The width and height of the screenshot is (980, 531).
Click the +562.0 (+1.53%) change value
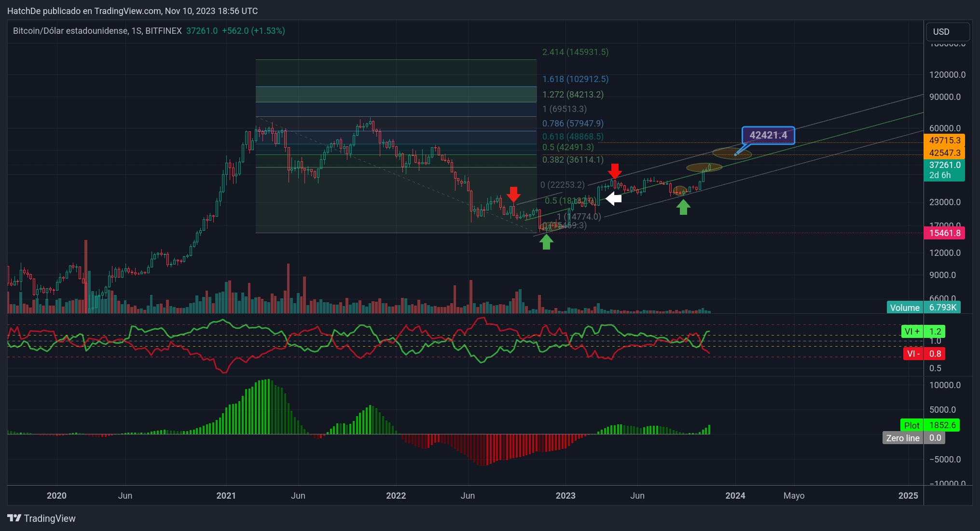(x=253, y=31)
